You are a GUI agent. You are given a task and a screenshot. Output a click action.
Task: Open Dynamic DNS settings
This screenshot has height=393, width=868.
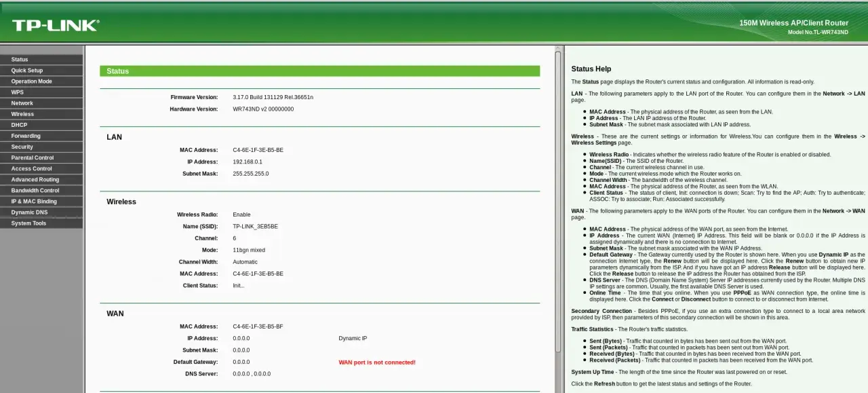coord(41,212)
